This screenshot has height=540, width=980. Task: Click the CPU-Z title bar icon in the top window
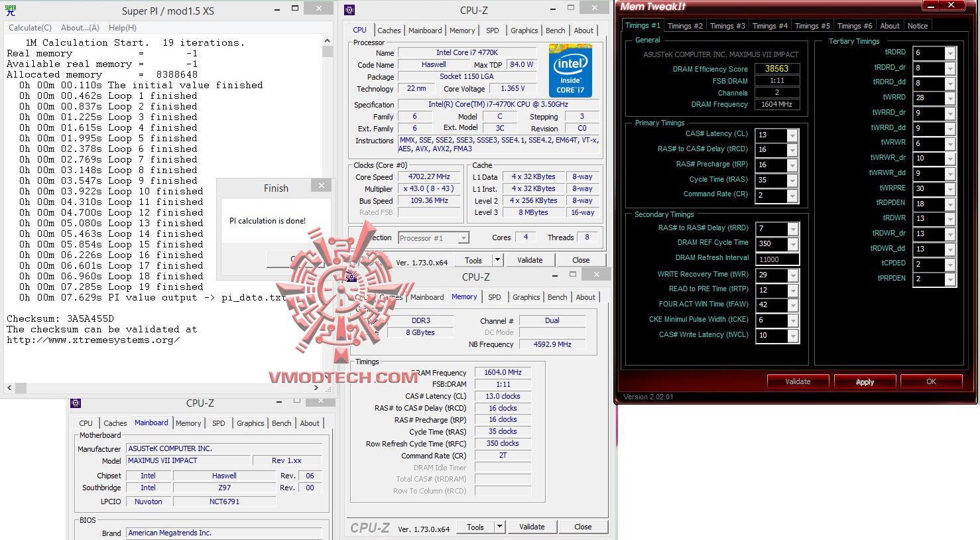point(349,10)
